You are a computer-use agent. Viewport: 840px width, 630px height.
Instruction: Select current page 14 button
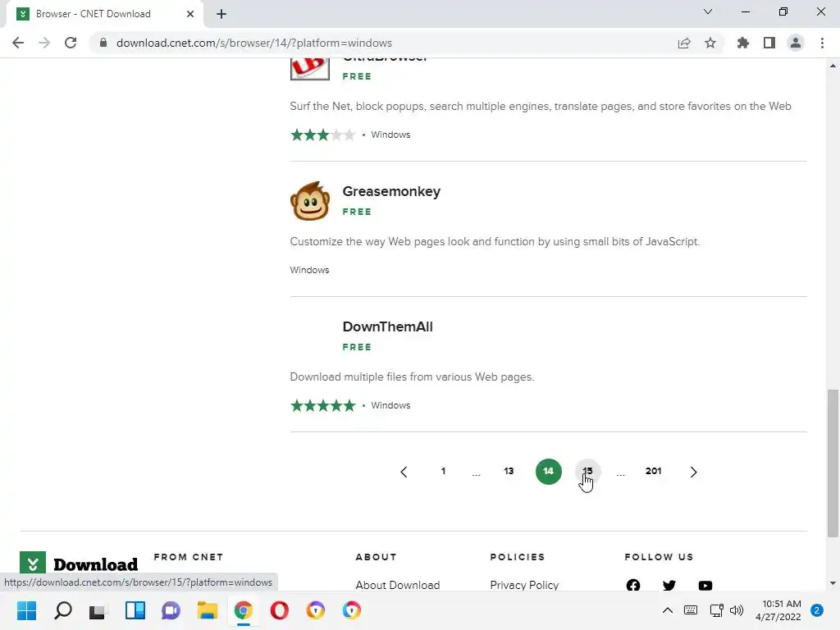click(x=548, y=472)
